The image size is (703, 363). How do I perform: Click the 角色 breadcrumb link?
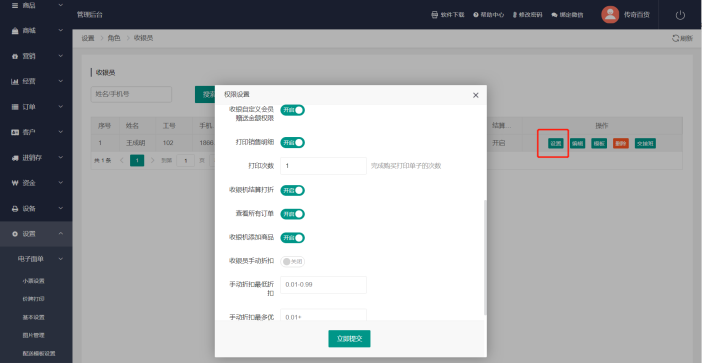coord(114,38)
